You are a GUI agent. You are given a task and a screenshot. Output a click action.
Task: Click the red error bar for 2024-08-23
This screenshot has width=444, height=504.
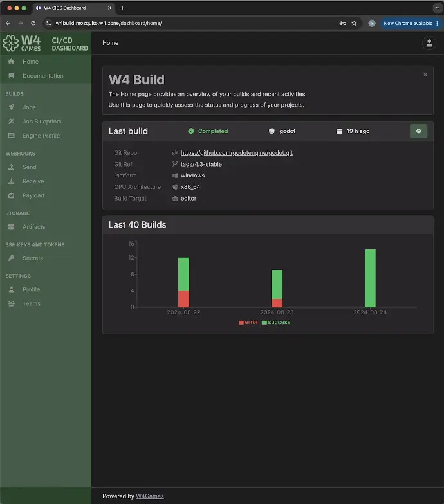click(277, 303)
